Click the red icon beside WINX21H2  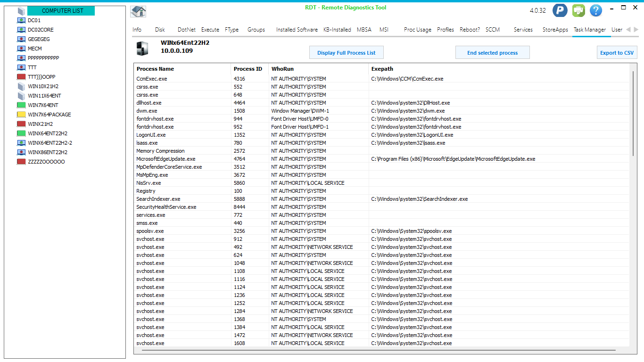tap(21, 124)
